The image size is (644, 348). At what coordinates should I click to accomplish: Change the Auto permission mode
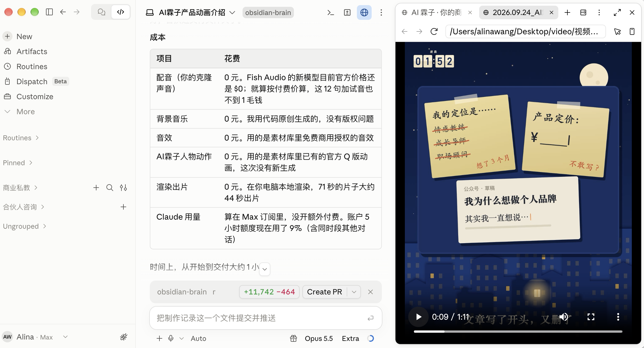[x=198, y=338]
